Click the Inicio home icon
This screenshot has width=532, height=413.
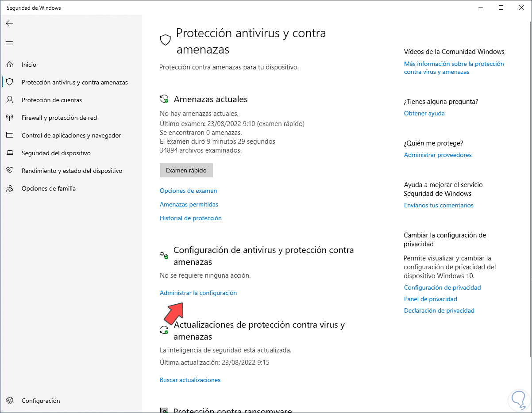coord(10,65)
